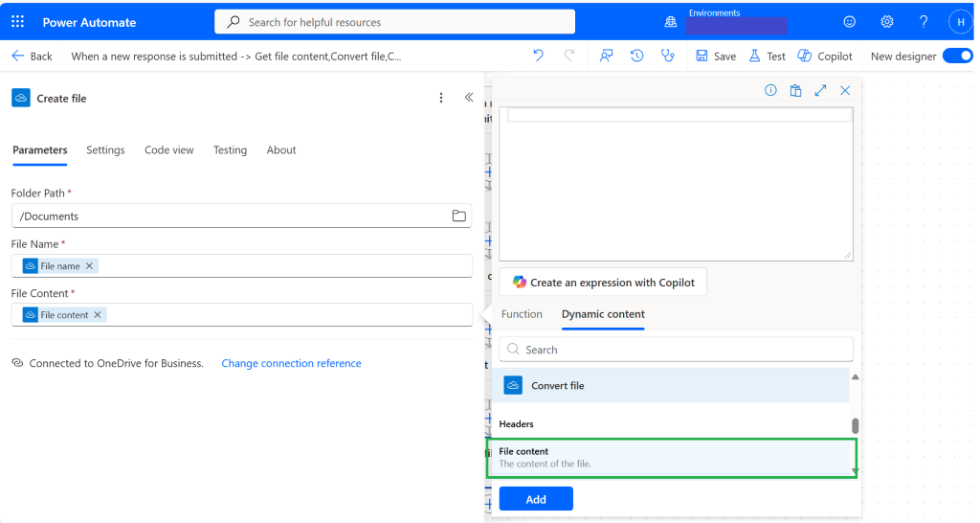The height and width of the screenshot is (523, 980).
Task: Click Create an expression with Copilot
Action: pyautogui.click(x=603, y=283)
